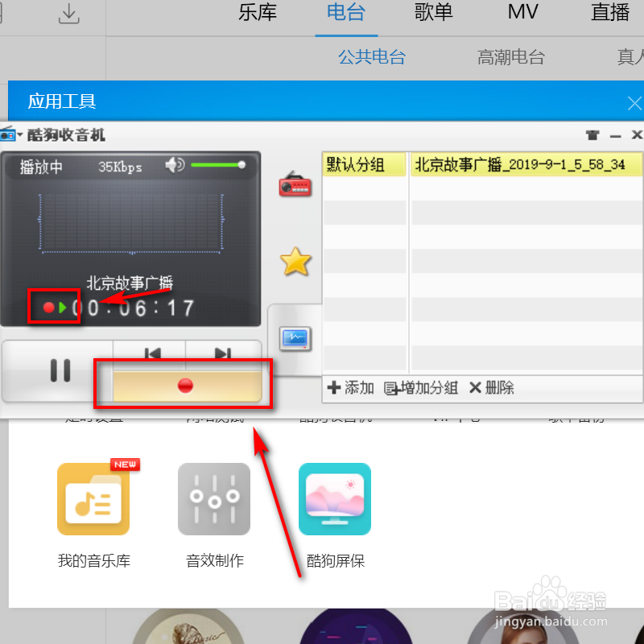This screenshot has height=644, width=644.
Task: Click the red radio station list icon
Action: 295,184
